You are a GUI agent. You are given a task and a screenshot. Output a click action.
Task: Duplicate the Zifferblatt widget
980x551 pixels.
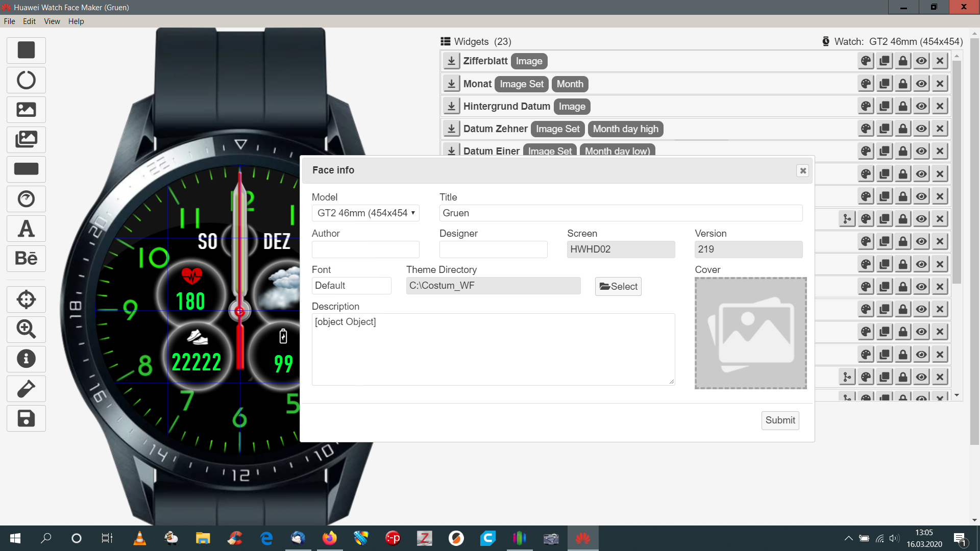pos(885,61)
